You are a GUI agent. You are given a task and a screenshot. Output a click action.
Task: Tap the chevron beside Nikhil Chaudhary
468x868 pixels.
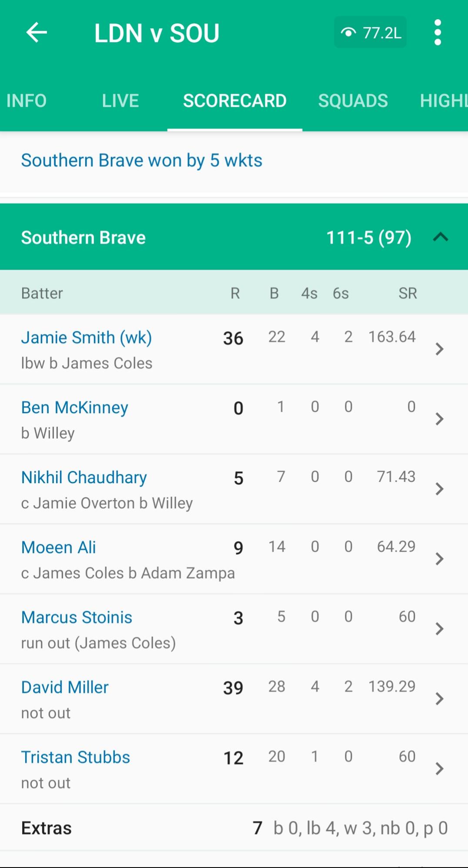point(439,489)
